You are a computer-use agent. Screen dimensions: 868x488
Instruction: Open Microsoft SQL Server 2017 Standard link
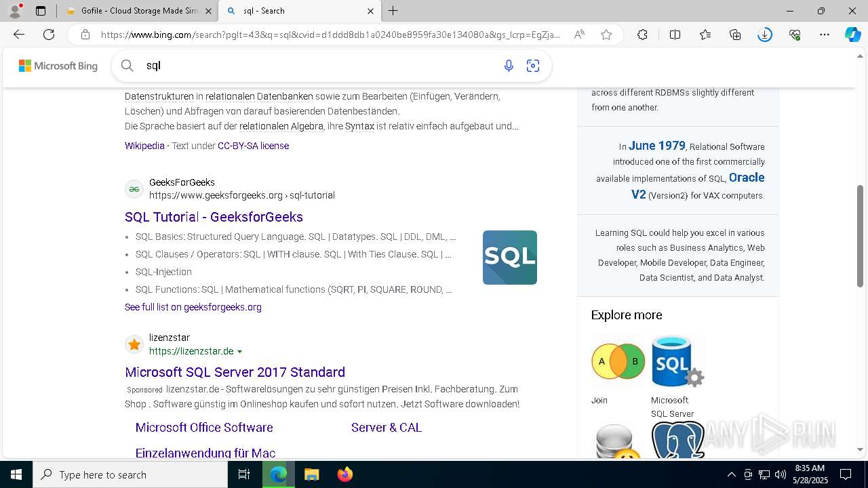point(235,372)
